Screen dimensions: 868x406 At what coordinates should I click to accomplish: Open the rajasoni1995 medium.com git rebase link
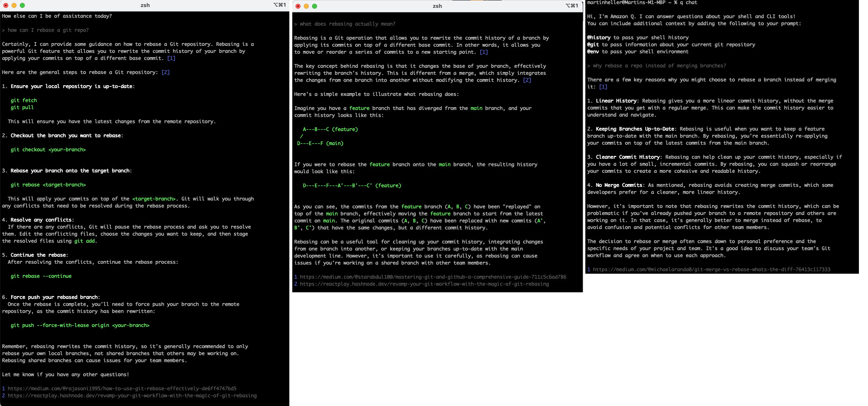pos(122,389)
